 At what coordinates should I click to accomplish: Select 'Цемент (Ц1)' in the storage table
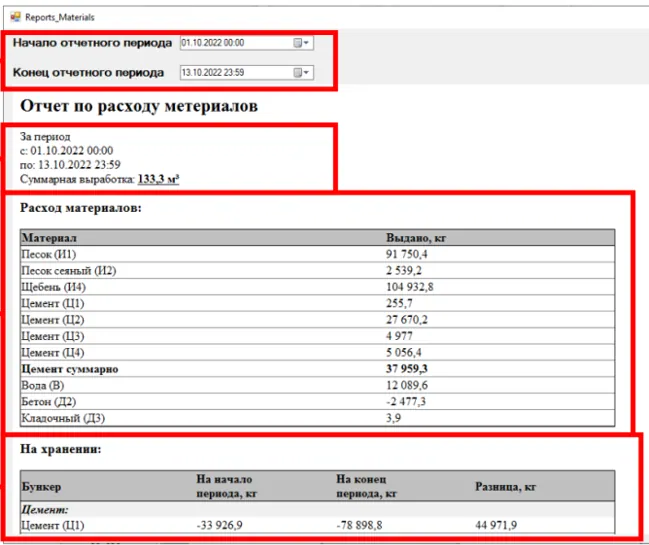[317, 525]
